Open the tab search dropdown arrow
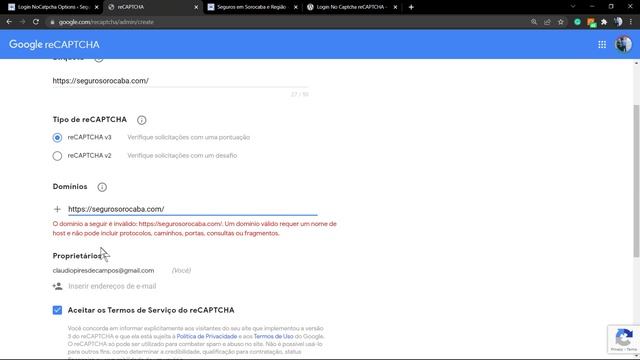 point(573,7)
